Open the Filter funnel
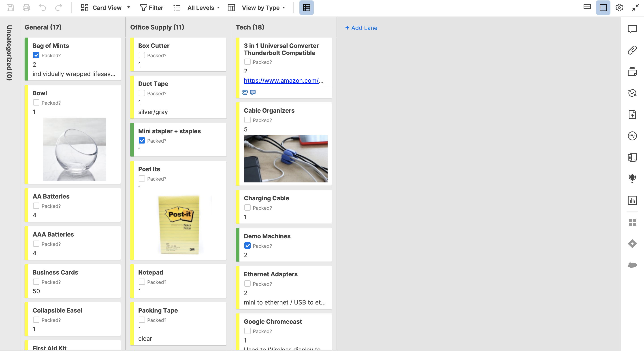This screenshot has width=644, height=351. pyautogui.click(x=143, y=8)
